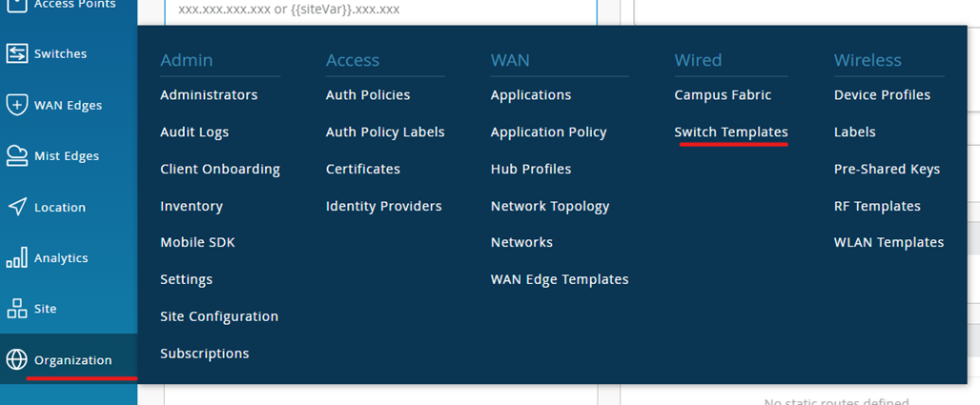Click the Admin column heading
The image size is (980, 405).
[x=186, y=60]
